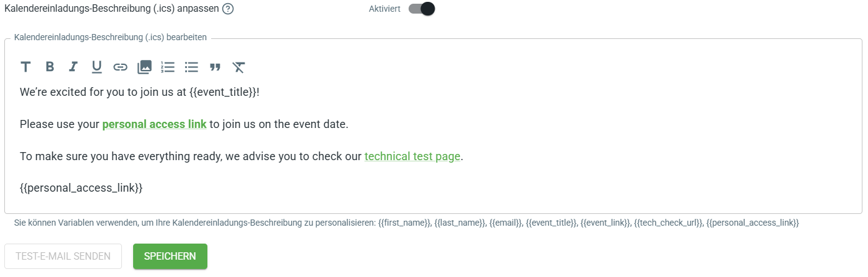This screenshot has width=868, height=277.
Task: Toggle bold formatting in editor toolbar
Action: click(50, 67)
